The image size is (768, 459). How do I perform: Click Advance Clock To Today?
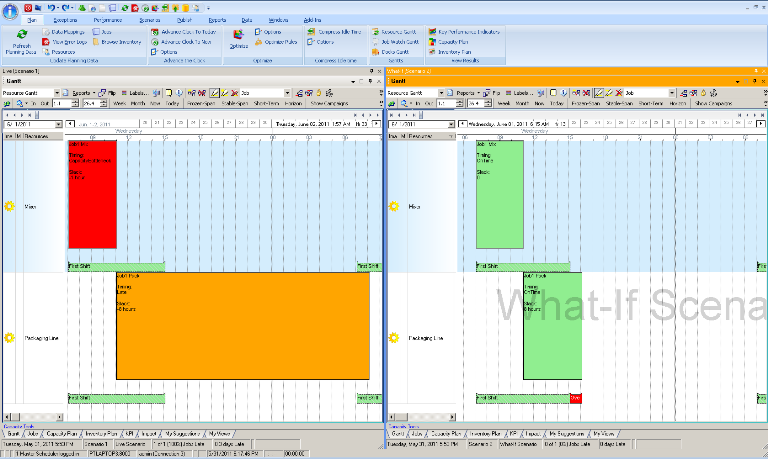[x=184, y=32]
